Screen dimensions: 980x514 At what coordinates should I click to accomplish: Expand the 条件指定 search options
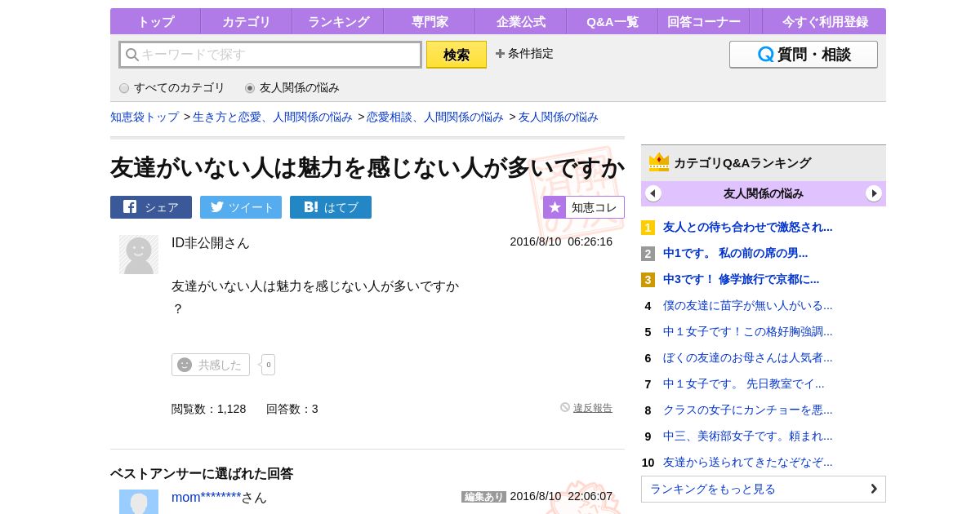coord(524,54)
